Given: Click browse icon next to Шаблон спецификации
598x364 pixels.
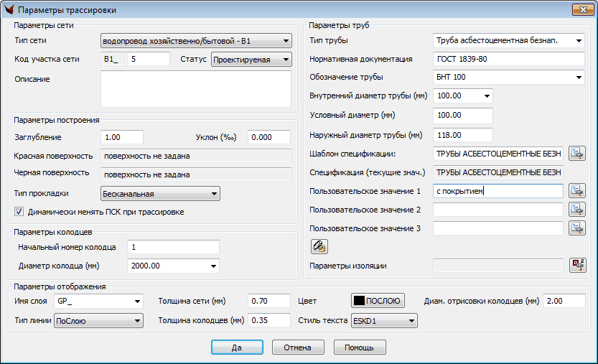Looking at the screenshot, I should [x=577, y=153].
